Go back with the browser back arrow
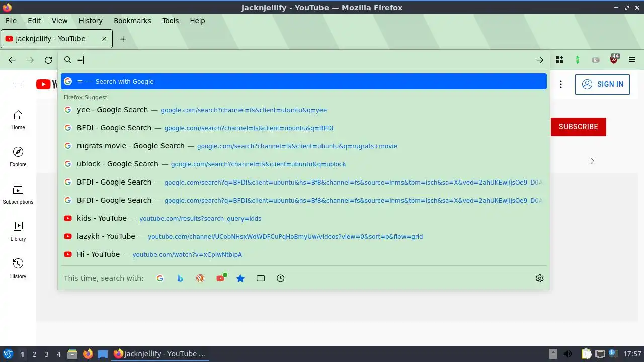 (12, 60)
